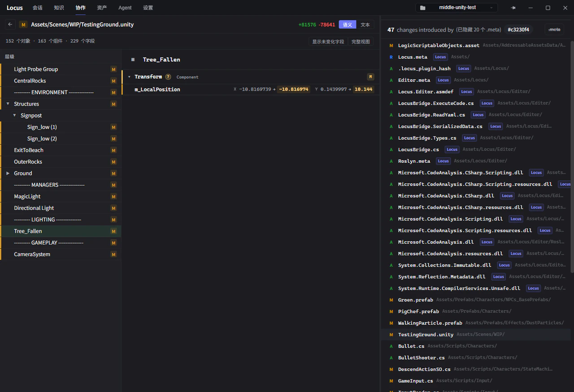Open DescendActionSO.cs in changes list
This screenshot has width=574, height=392.
(x=475, y=369)
